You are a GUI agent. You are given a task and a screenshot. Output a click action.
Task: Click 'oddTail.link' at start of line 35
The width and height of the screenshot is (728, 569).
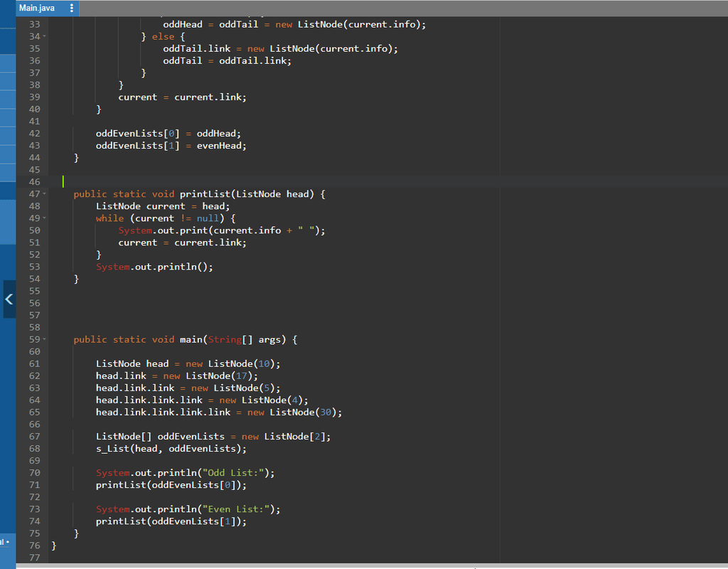(x=196, y=49)
